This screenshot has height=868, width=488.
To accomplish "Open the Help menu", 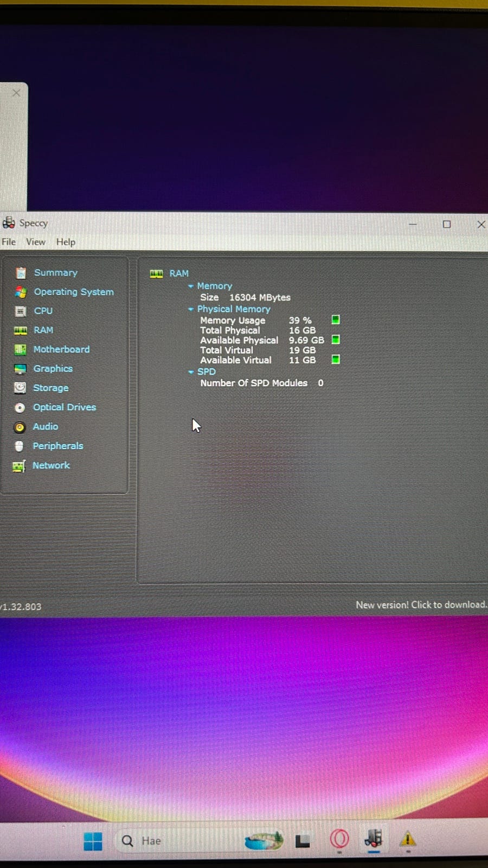I will (66, 242).
